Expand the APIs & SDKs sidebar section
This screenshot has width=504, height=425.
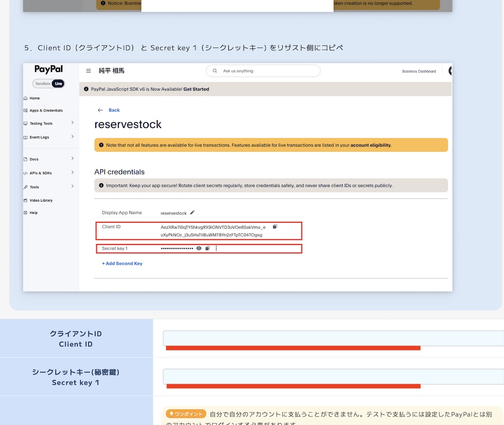coord(73,172)
